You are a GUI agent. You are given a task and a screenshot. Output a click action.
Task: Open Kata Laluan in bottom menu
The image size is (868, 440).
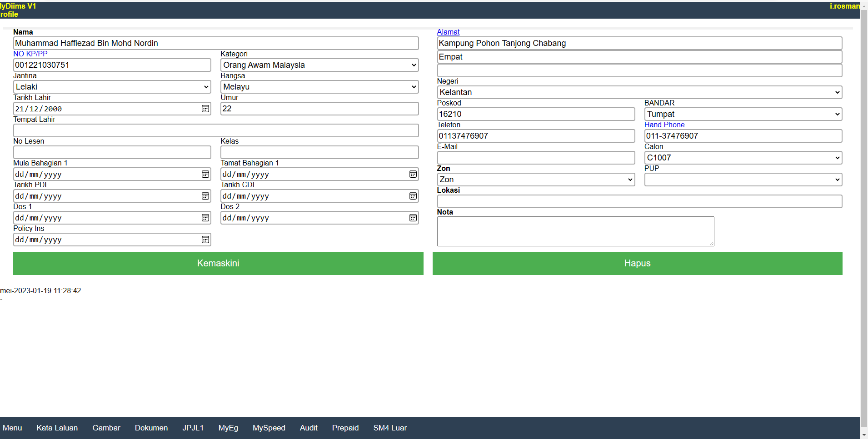(57, 428)
